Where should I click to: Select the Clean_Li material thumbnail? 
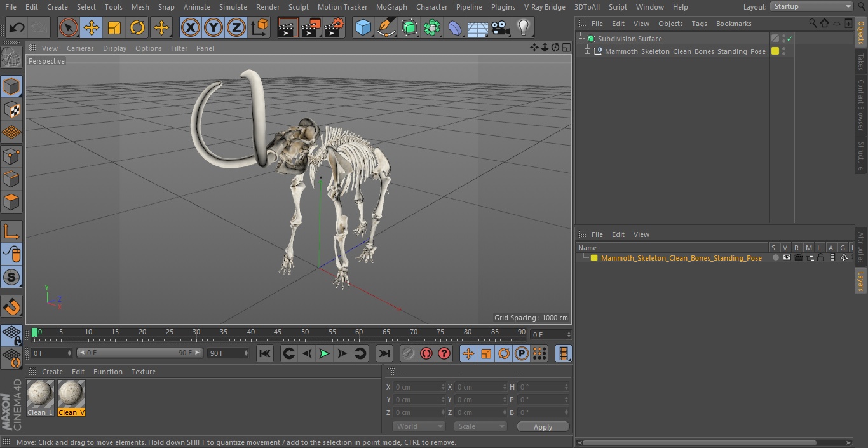[x=41, y=398]
